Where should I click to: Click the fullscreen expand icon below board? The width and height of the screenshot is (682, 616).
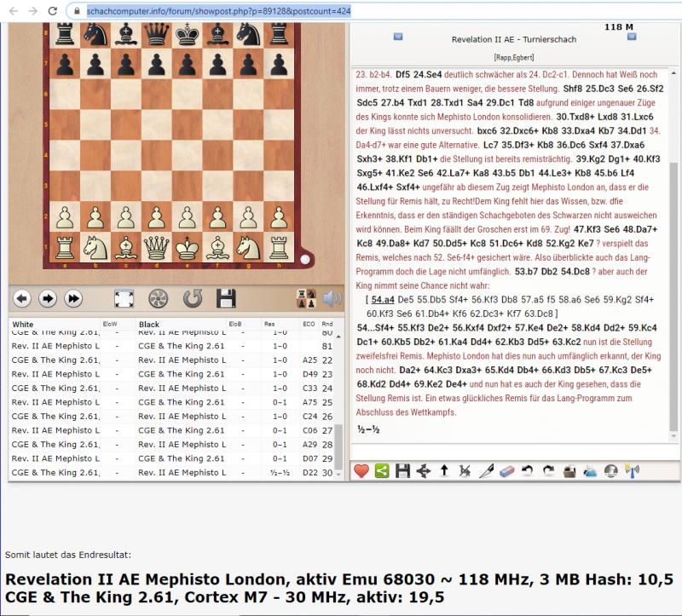pyautogui.click(x=124, y=298)
